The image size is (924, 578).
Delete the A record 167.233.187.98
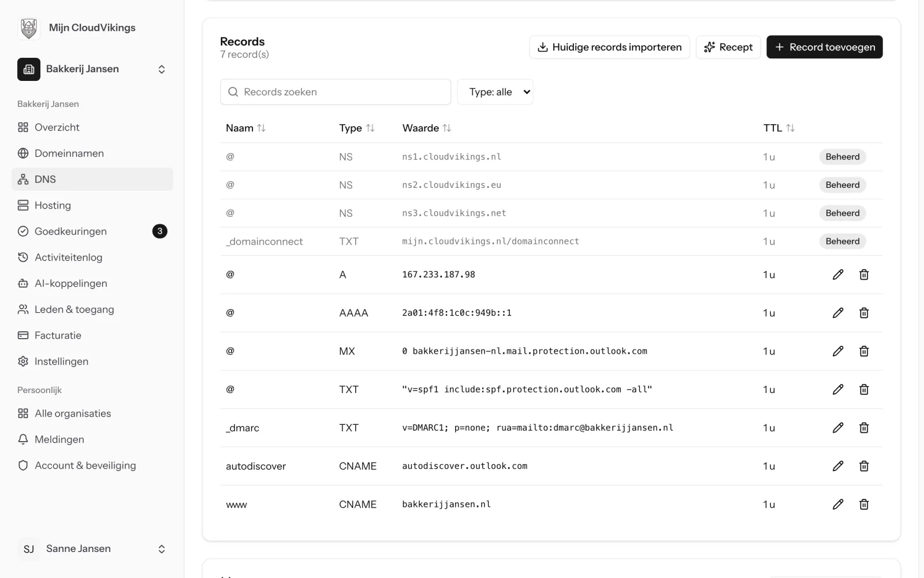click(x=864, y=275)
